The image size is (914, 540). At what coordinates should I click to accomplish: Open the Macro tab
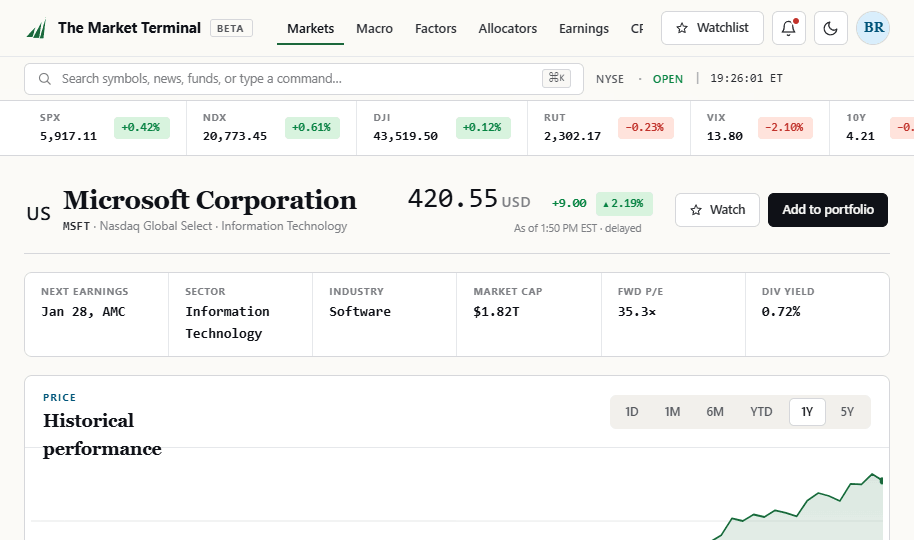click(374, 29)
